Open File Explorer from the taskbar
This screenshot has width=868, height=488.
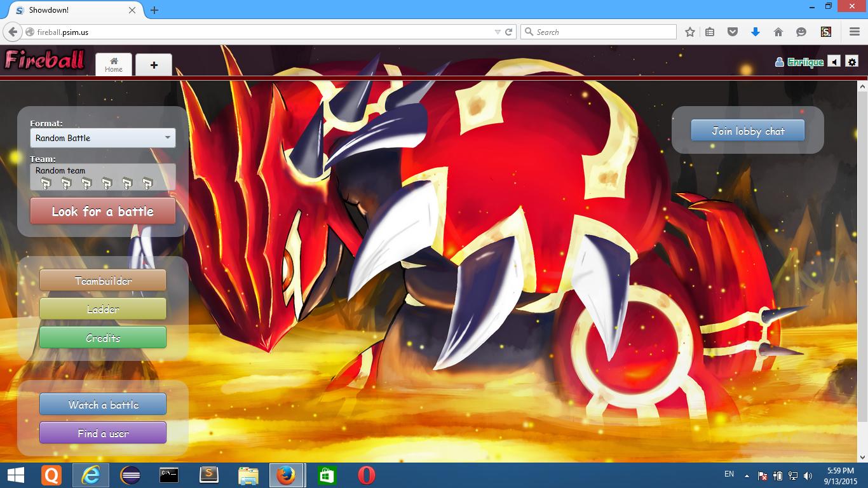point(248,475)
